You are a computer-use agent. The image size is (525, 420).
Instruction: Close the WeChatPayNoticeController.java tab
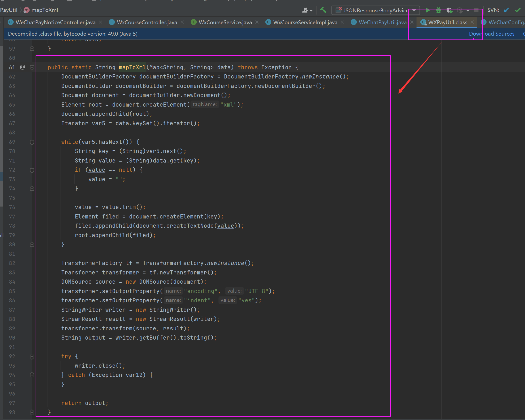(x=100, y=22)
